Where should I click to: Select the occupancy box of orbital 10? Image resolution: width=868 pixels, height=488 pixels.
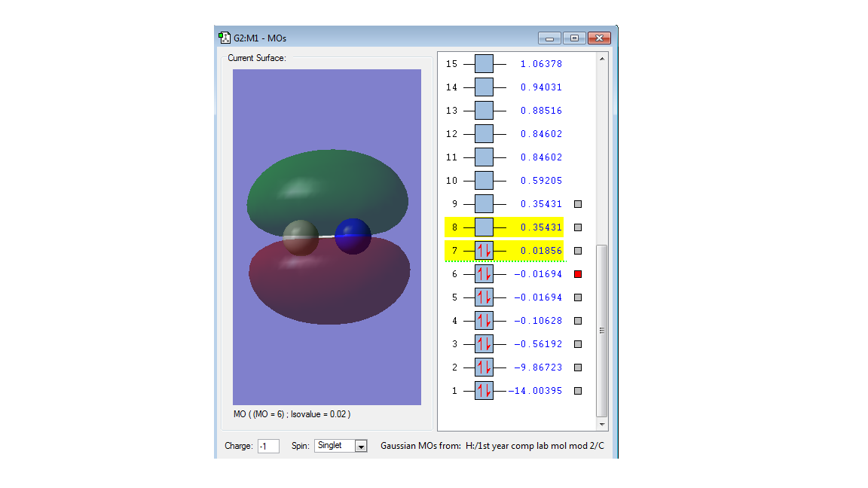484,181
